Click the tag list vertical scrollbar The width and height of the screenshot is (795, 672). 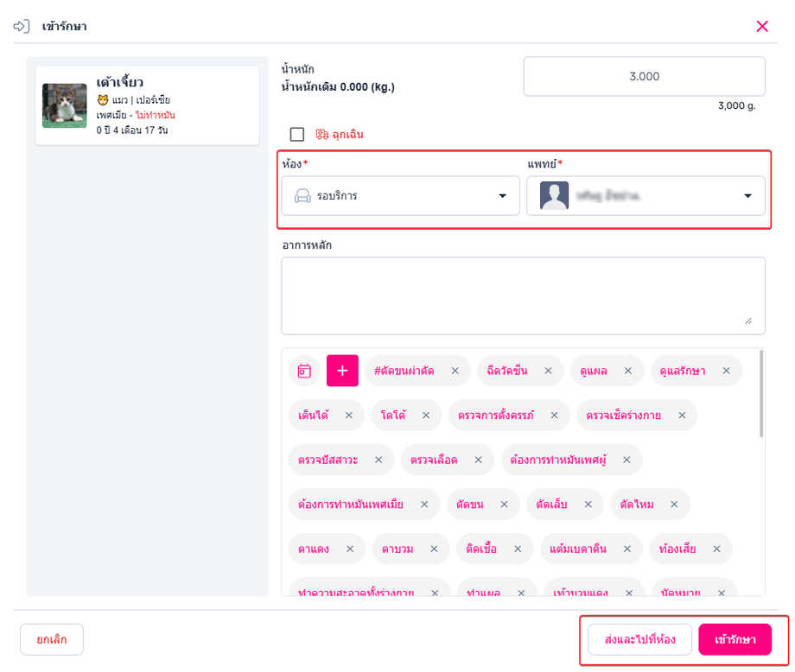tap(761, 393)
